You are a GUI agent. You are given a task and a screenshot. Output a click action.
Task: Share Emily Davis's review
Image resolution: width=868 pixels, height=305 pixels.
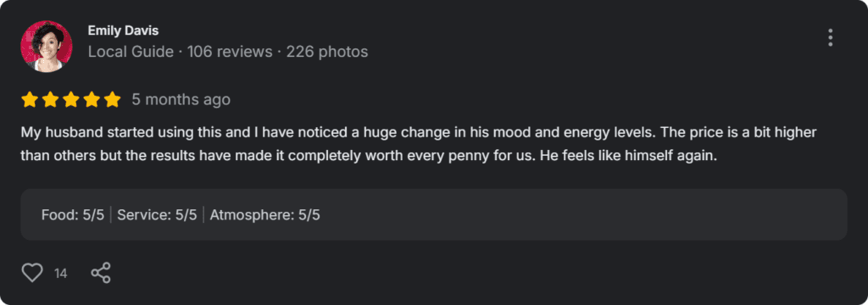(101, 273)
